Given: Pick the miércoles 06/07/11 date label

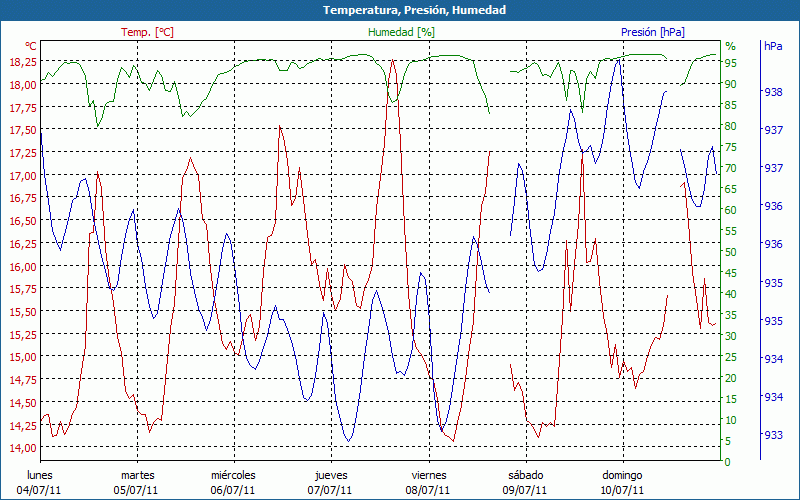Looking at the screenshot, I should (x=233, y=482).
